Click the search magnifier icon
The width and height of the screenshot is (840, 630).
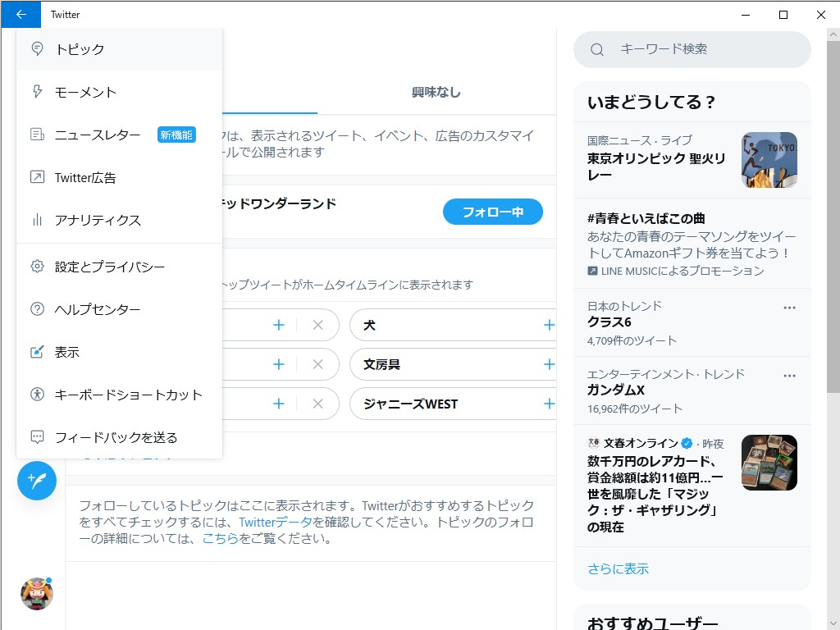coord(596,49)
